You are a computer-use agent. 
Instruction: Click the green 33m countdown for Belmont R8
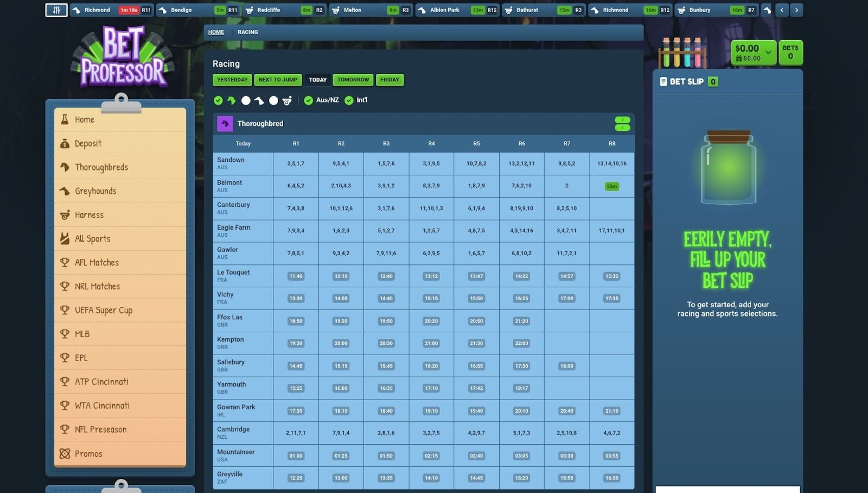point(612,186)
